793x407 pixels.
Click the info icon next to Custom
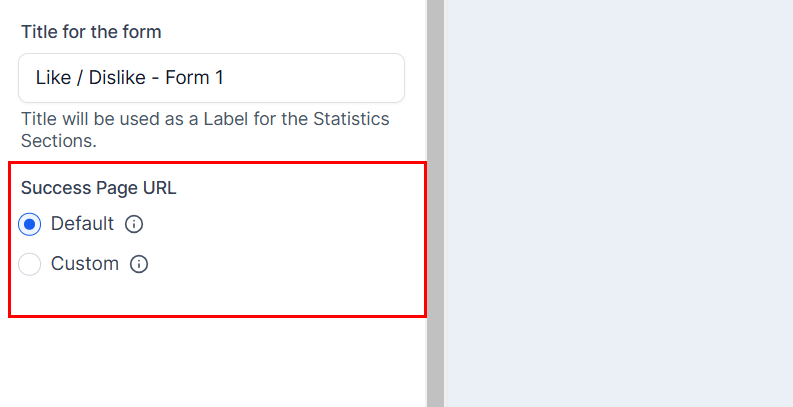(x=139, y=265)
